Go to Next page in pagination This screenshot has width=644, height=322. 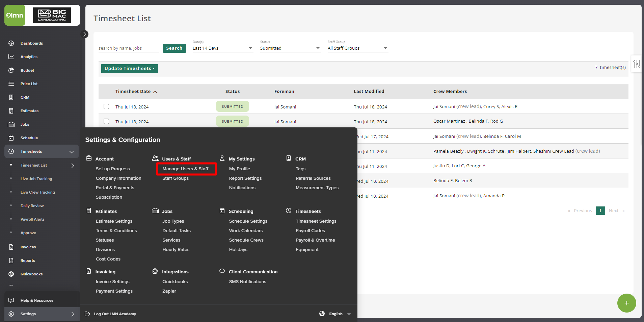[x=614, y=211]
